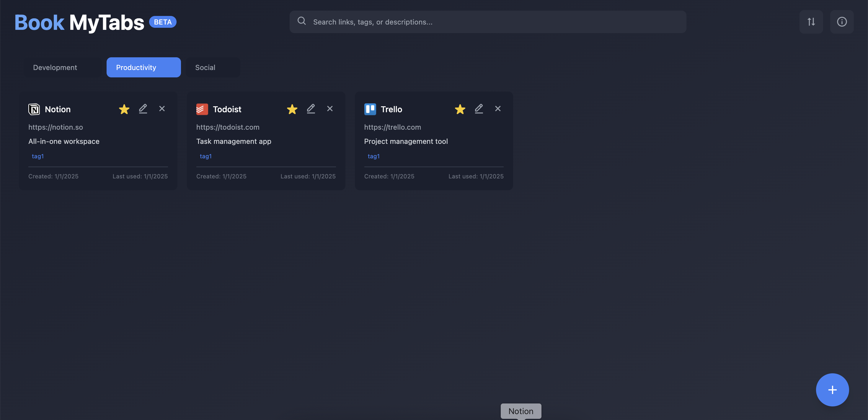Click the Todoist card title

point(227,109)
